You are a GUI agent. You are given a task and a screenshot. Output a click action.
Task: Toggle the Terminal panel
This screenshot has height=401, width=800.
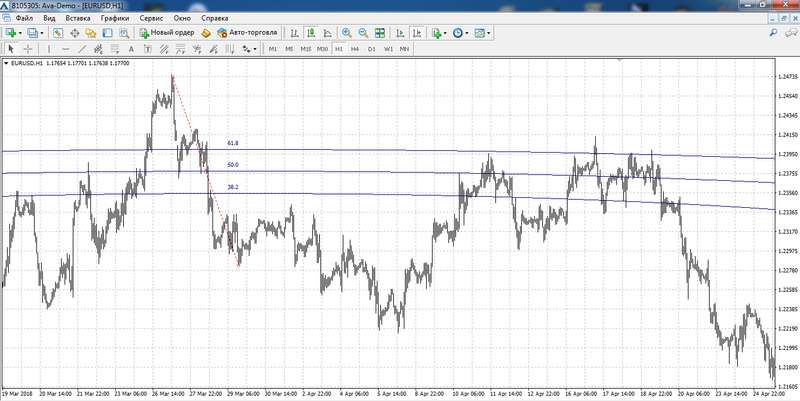[107, 33]
